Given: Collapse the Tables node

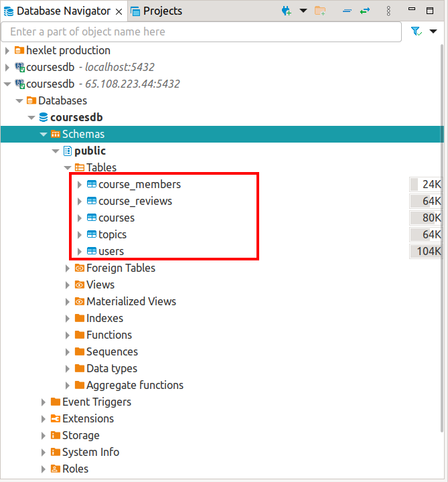Looking at the screenshot, I should 68,167.
